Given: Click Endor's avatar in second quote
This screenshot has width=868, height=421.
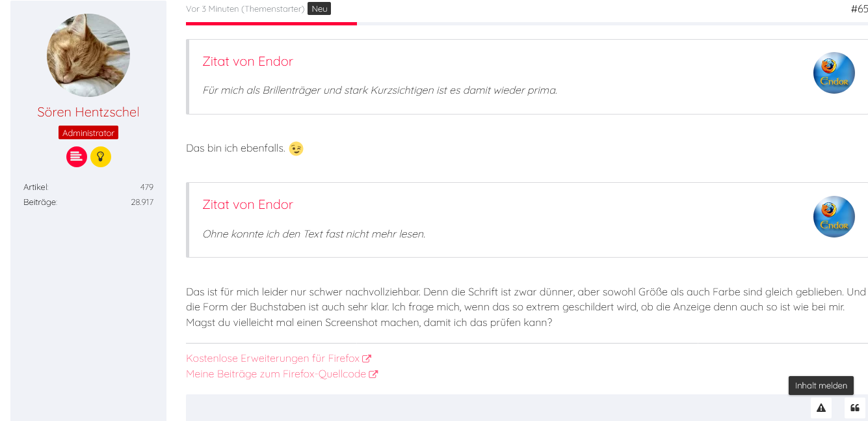Looking at the screenshot, I should pyautogui.click(x=834, y=217).
